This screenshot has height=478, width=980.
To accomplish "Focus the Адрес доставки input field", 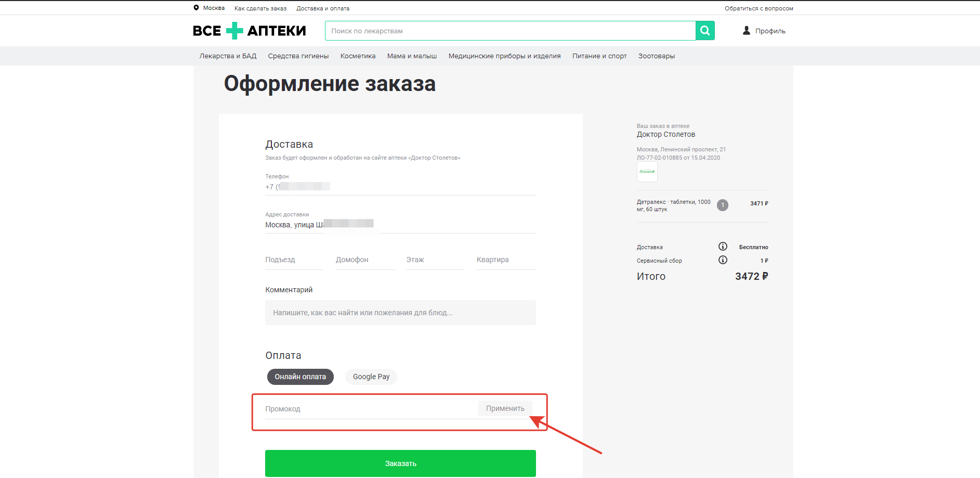I will point(400,225).
